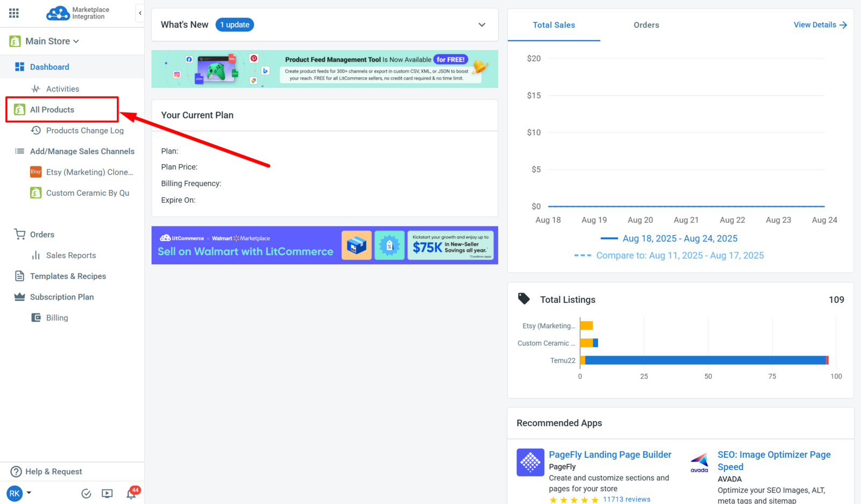Click the 1 update badge
This screenshot has height=504, width=861.
(235, 25)
